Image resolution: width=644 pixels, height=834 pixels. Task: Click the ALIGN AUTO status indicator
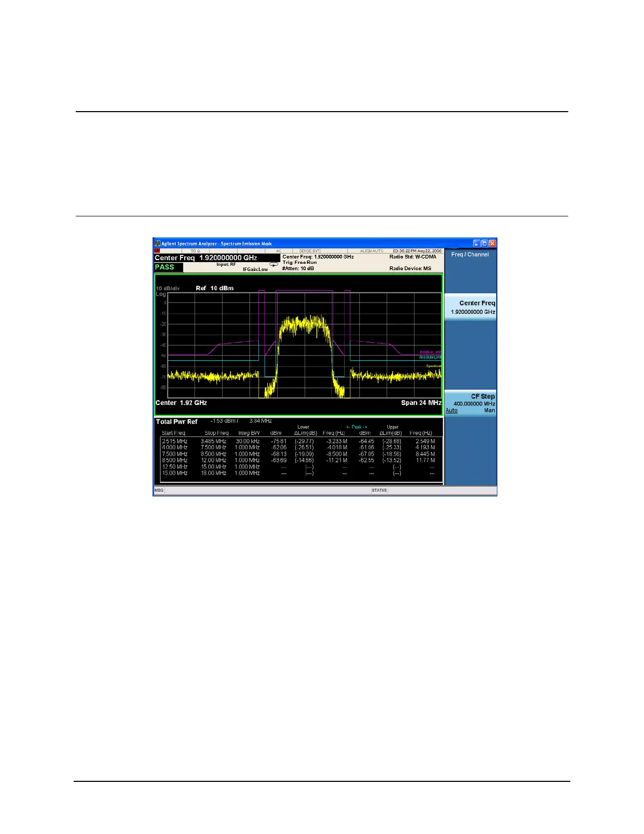373,251
